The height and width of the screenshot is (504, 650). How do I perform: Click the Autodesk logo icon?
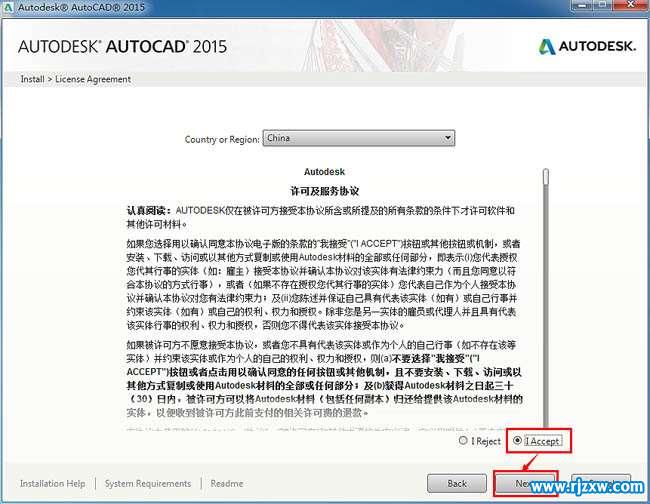coord(547,47)
